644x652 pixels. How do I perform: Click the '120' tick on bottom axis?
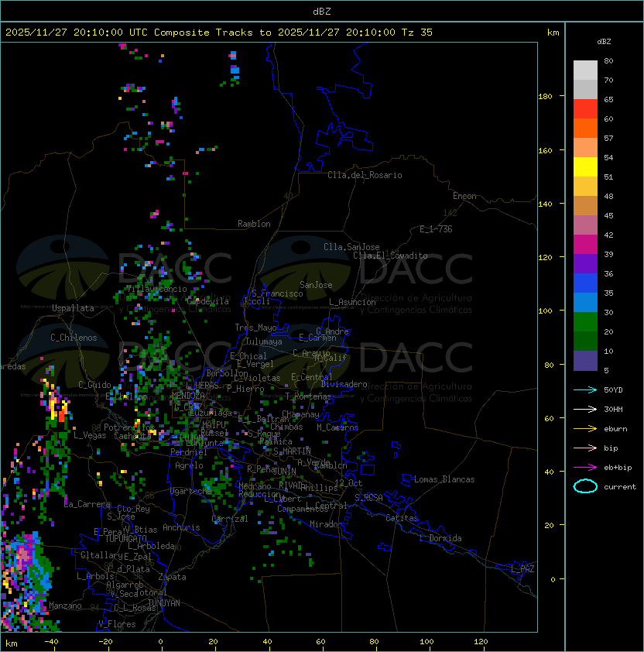[481, 642]
